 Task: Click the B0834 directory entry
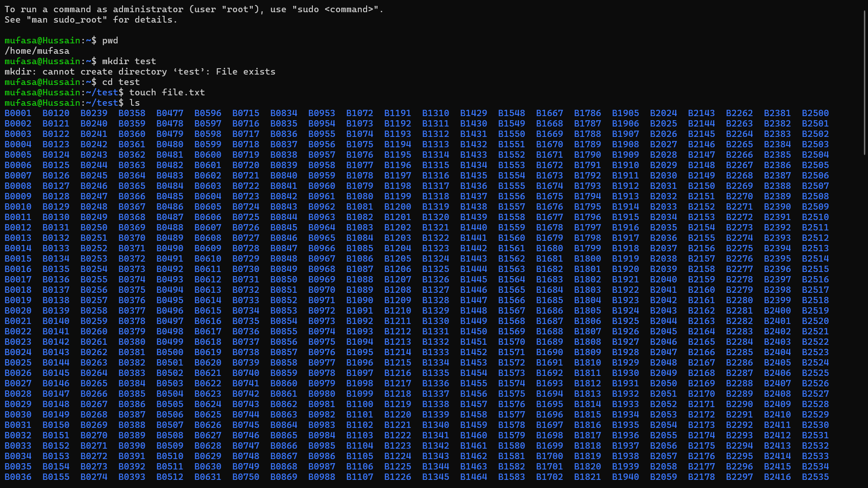coord(283,113)
